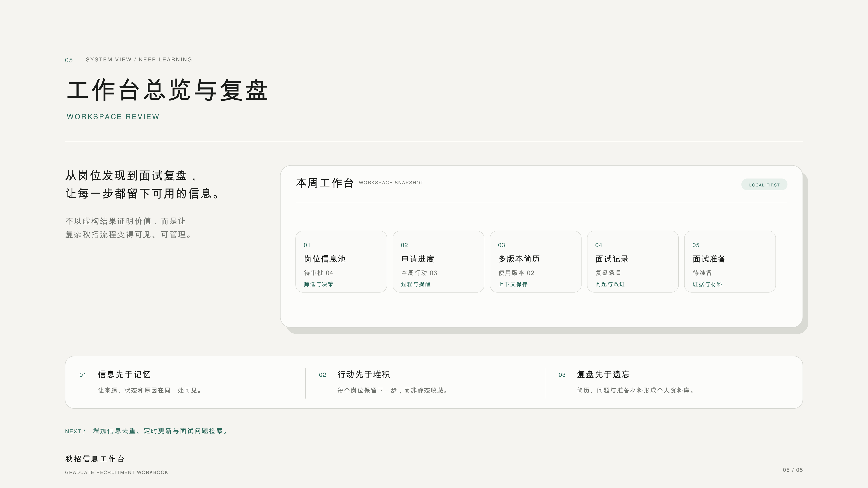Click 增加信息去重、定时更新 next-step text

tap(160, 431)
